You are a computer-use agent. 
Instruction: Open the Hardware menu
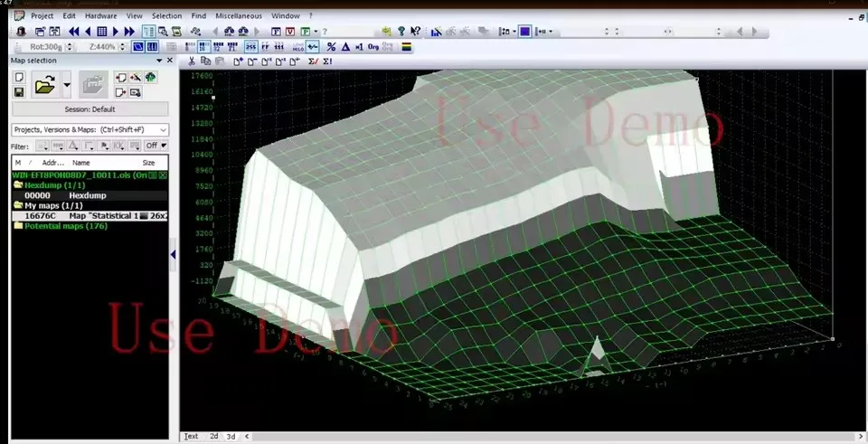click(x=100, y=16)
